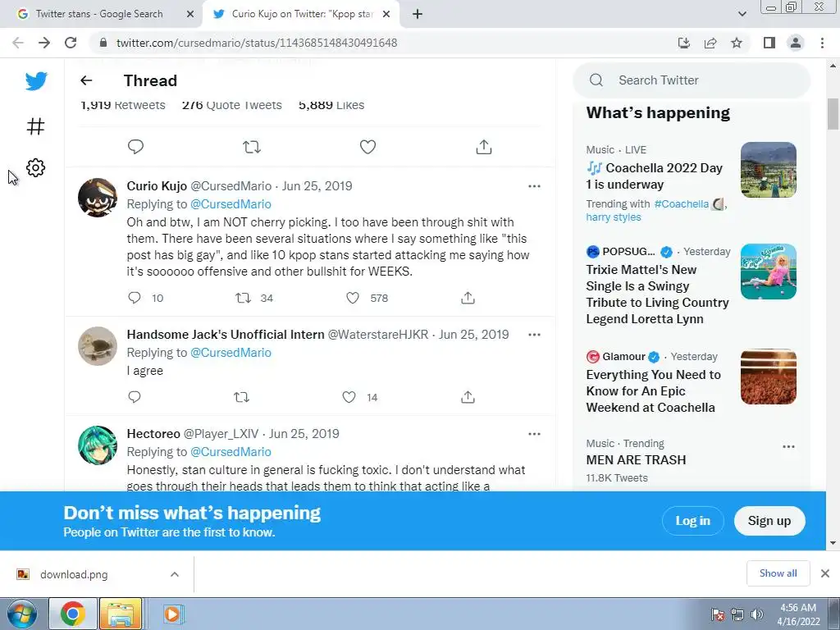
Task: Open the Explore hashtag icon
Action: (x=35, y=126)
